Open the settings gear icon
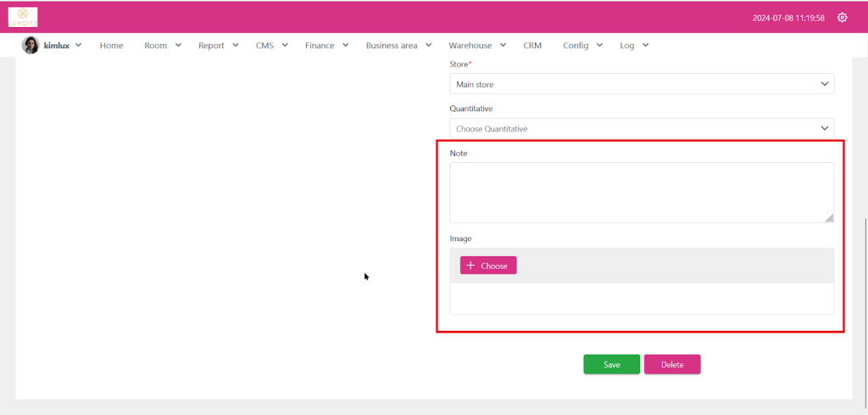 [x=842, y=18]
